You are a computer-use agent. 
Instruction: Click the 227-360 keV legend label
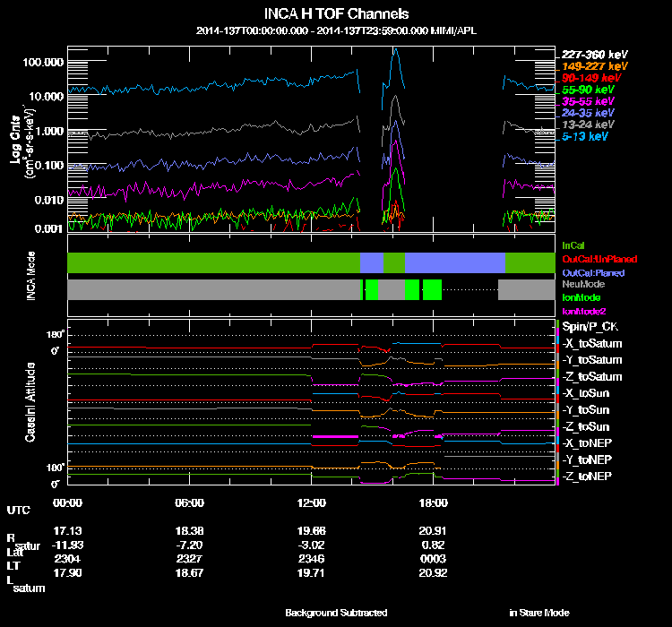point(593,54)
